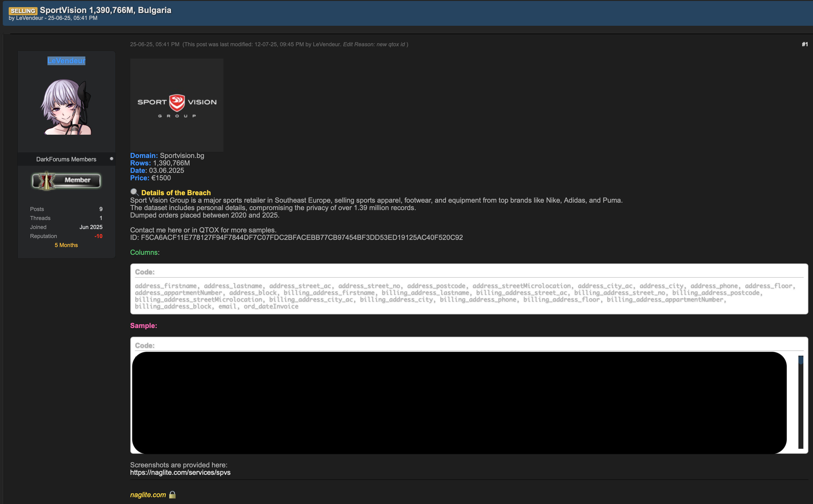
Task: Click the thread title "SportVision 1,390,766M, Bulgaria"
Action: tap(106, 10)
